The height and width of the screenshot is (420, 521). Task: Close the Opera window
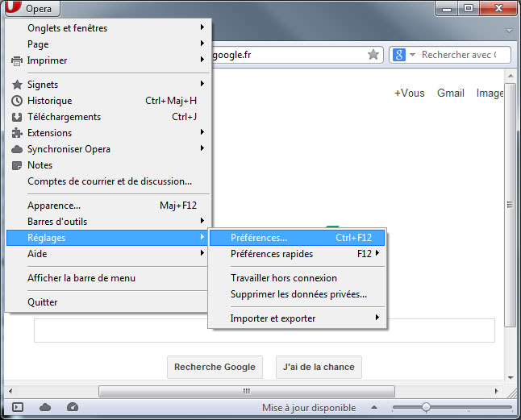(498, 8)
